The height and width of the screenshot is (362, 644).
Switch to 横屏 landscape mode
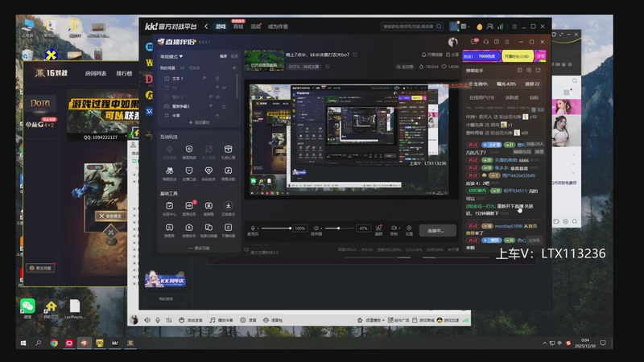point(223,56)
